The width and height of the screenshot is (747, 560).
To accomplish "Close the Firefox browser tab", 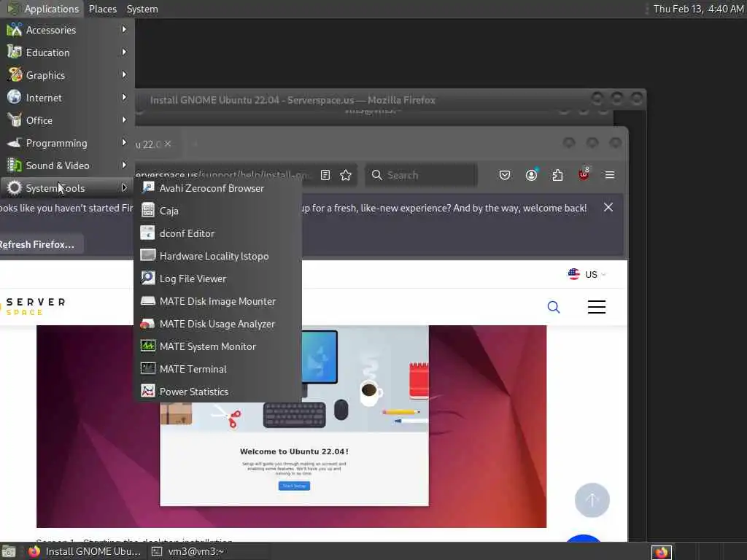I will [168, 144].
